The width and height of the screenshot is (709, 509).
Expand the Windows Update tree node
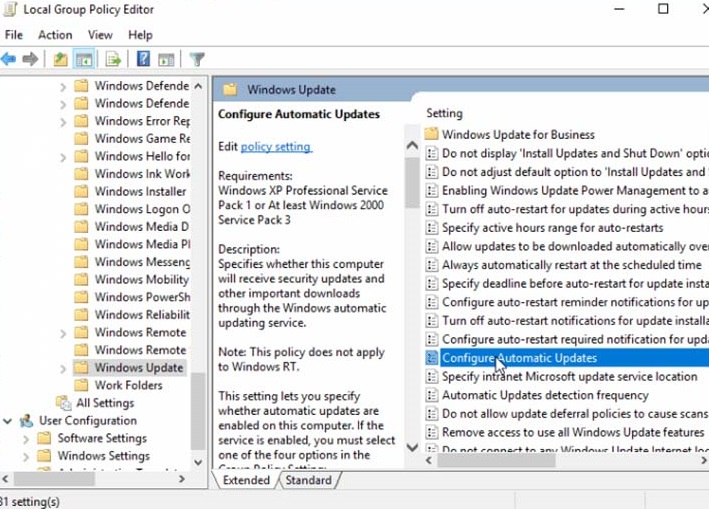click(x=63, y=369)
